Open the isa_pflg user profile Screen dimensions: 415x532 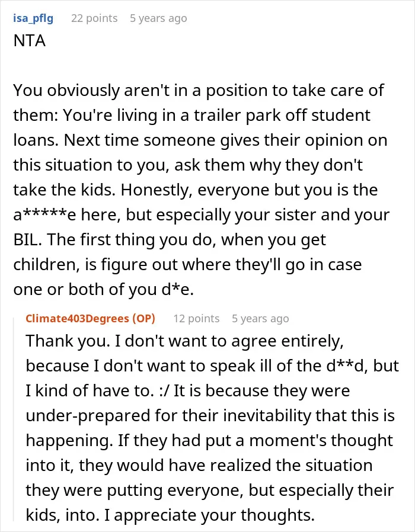[33, 18]
